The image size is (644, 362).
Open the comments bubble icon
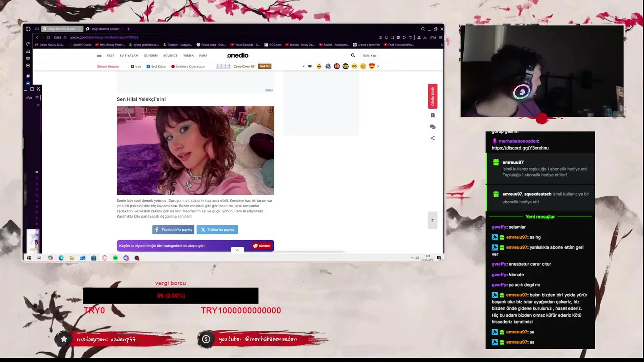point(432,127)
